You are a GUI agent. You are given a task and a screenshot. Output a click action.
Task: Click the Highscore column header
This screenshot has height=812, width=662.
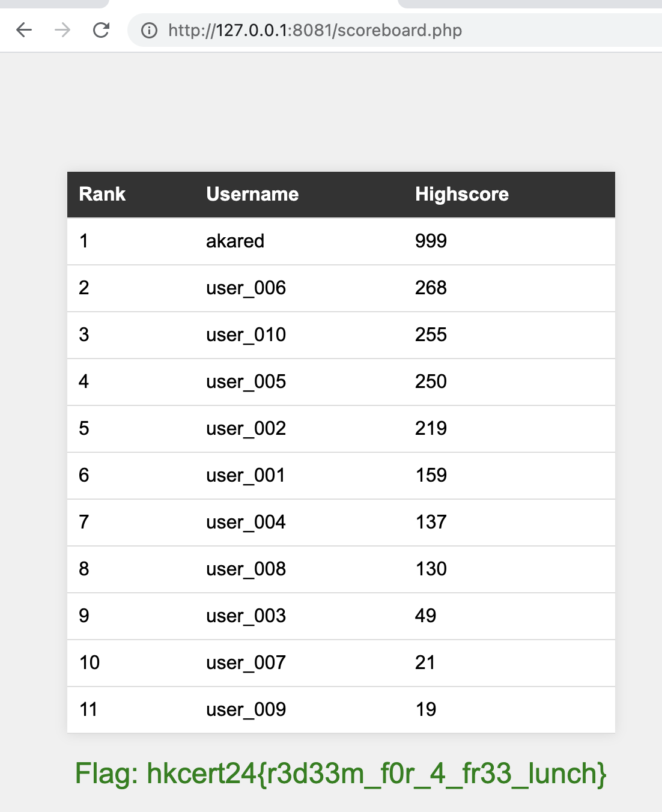pyautogui.click(x=462, y=194)
